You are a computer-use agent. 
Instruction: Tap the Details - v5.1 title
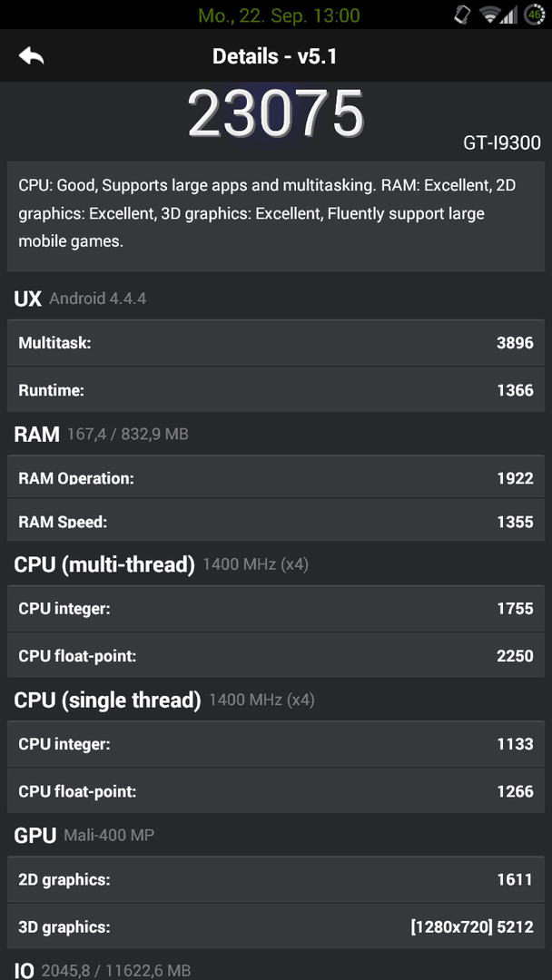(x=274, y=57)
